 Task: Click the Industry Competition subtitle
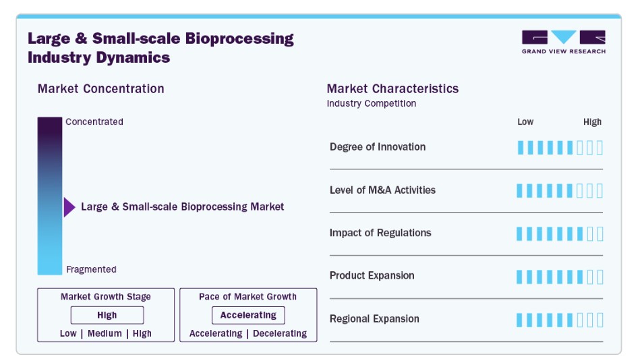(372, 103)
